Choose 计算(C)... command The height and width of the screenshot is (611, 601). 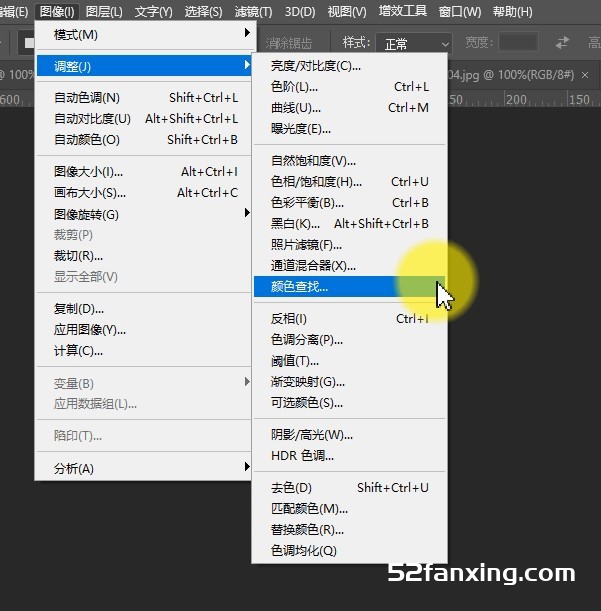144,351
